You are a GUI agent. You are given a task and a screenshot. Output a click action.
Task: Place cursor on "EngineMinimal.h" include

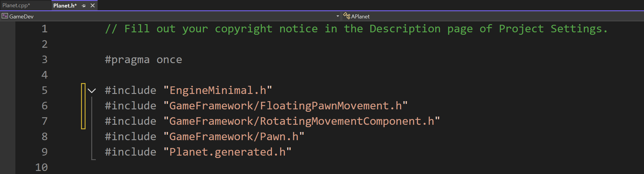(x=218, y=90)
